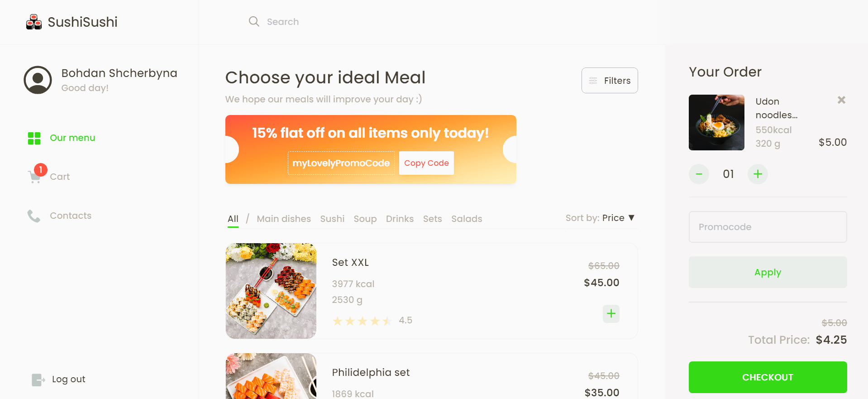Focus the Promocode input field

click(x=768, y=227)
